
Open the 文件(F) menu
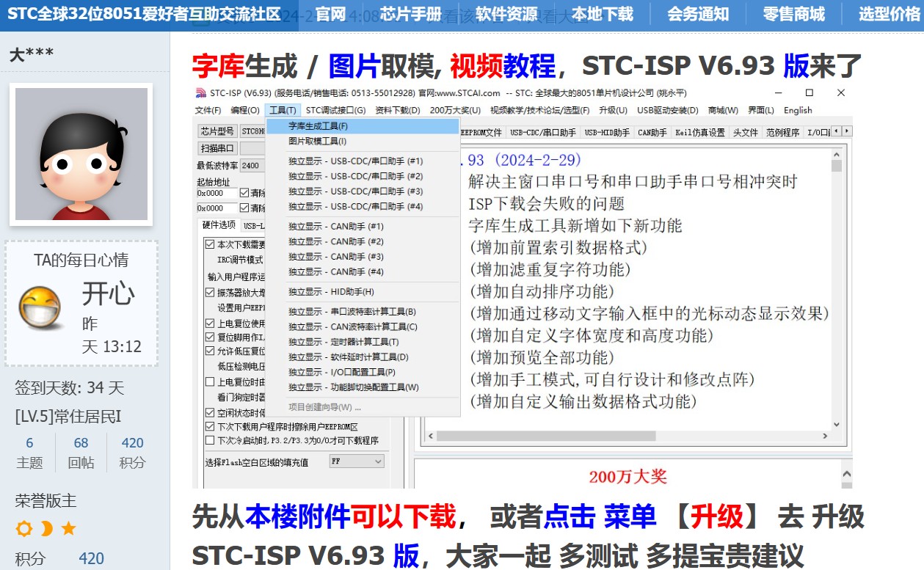tap(208, 110)
